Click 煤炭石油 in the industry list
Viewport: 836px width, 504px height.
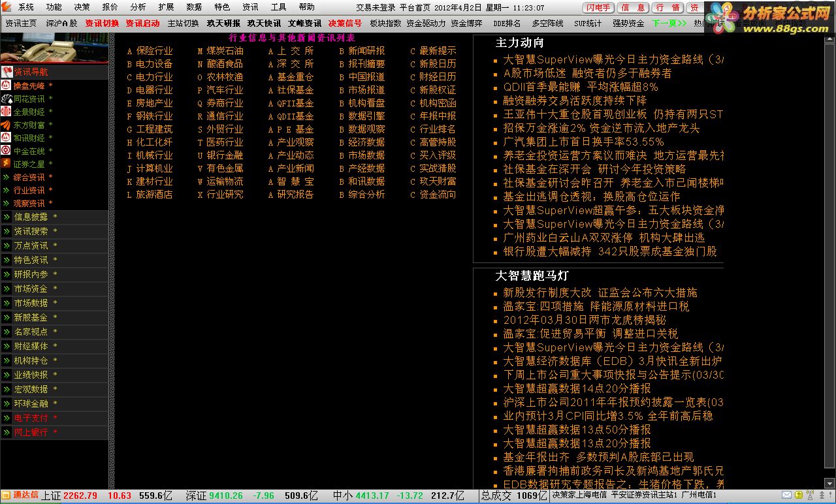(x=225, y=51)
